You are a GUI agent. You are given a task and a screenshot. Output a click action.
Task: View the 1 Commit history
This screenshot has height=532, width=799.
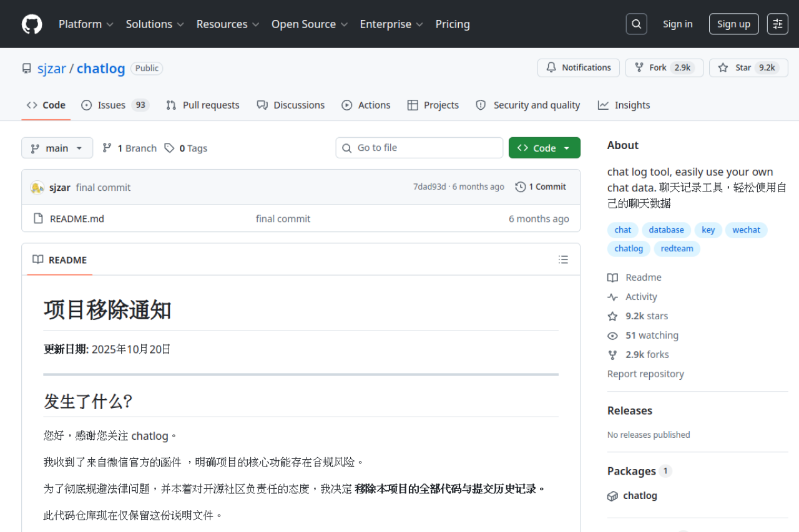[541, 187]
